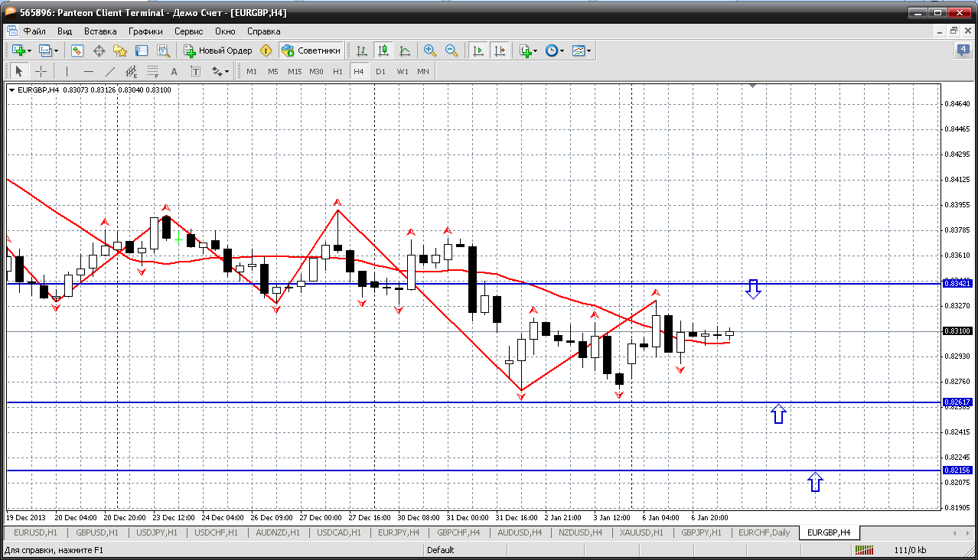Expand the Arrows tool dropdown
This screenshot has width=978, height=560.
pyautogui.click(x=228, y=71)
